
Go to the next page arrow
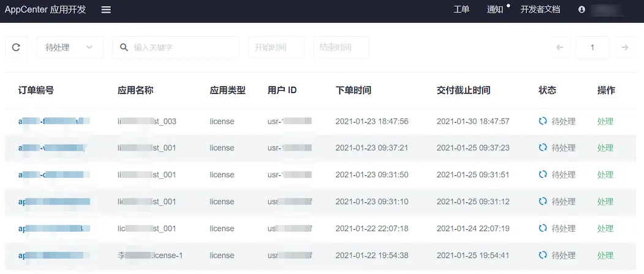point(624,48)
